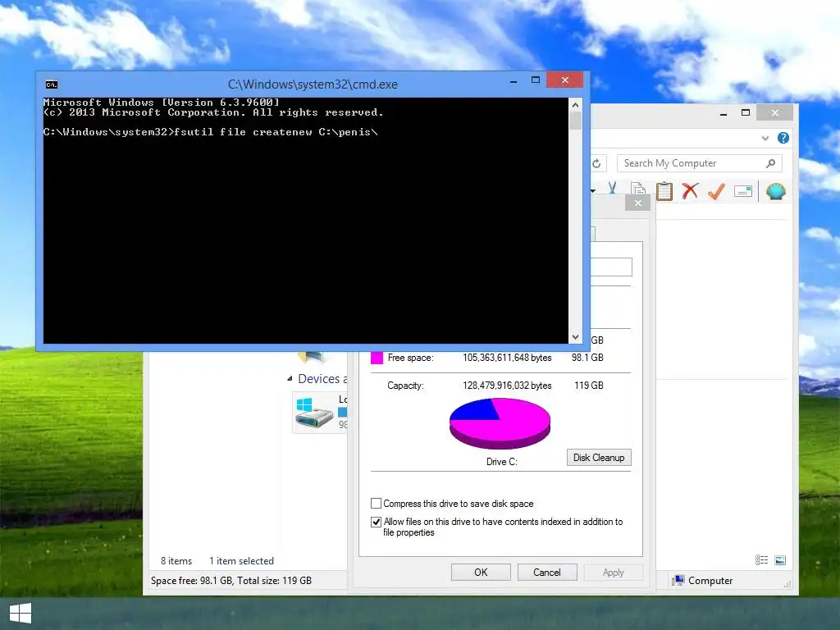840x630 pixels.
Task: Click OK in the properties dialog
Action: click(x=481, y=572)
